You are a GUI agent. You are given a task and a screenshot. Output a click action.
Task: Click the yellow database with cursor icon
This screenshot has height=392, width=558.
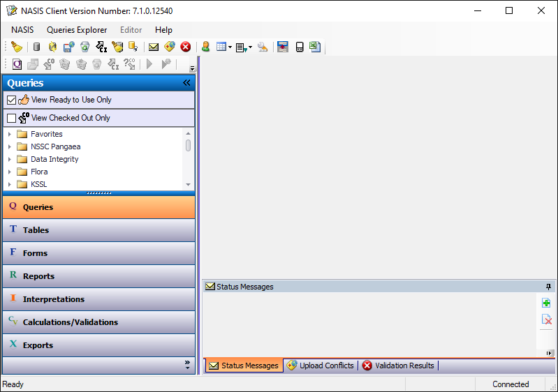pyautogui.click(x=133, y=47)
